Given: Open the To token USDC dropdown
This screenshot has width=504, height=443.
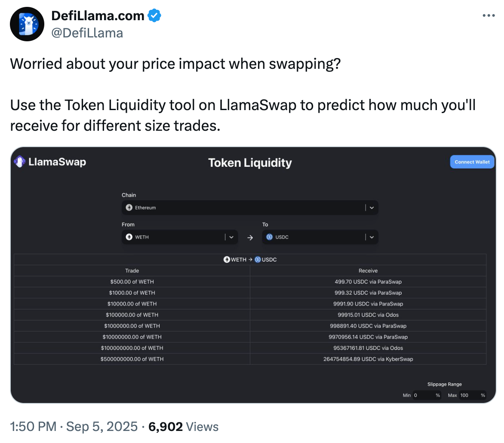Looking at the screenshot, I should pyautogui.click(x=372, y=237).
